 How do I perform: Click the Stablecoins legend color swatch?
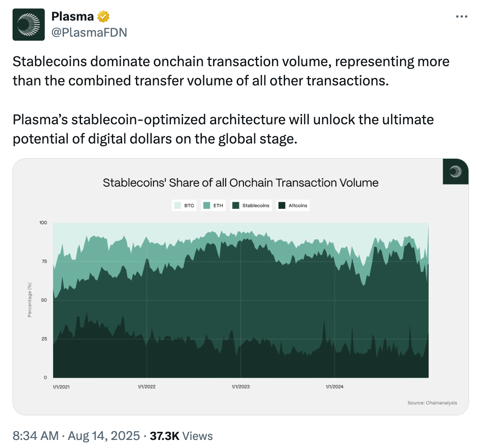coord(236,206)
